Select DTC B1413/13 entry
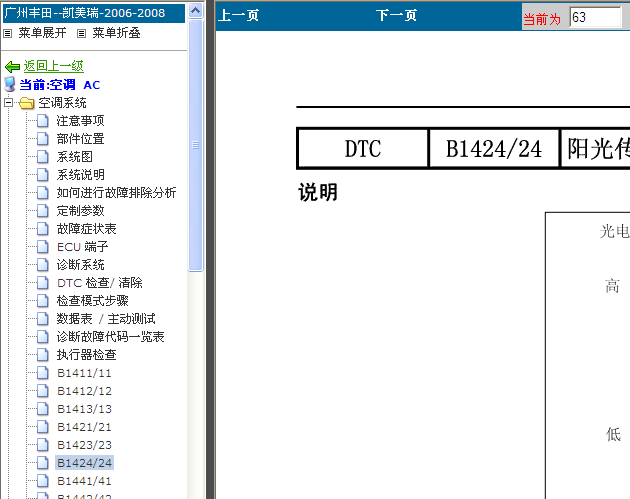The image size is (630, 499). coord(84,409)
